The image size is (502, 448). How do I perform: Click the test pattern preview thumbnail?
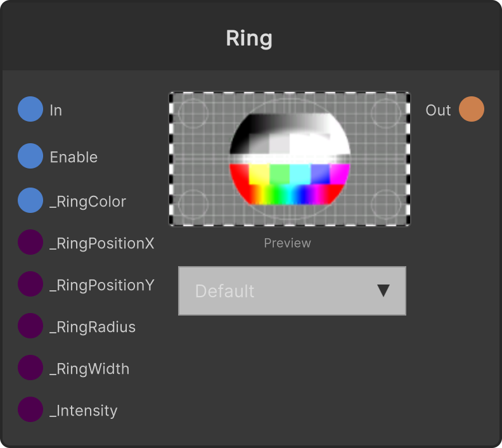(290, 159)
